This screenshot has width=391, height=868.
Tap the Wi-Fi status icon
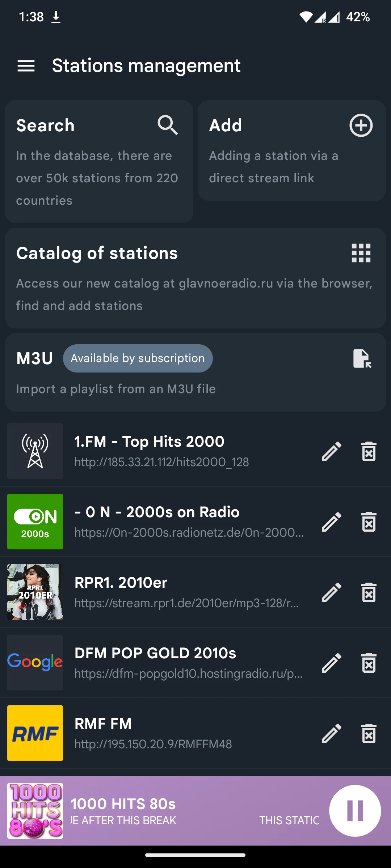pyautogui.click(x=306, y=17)
